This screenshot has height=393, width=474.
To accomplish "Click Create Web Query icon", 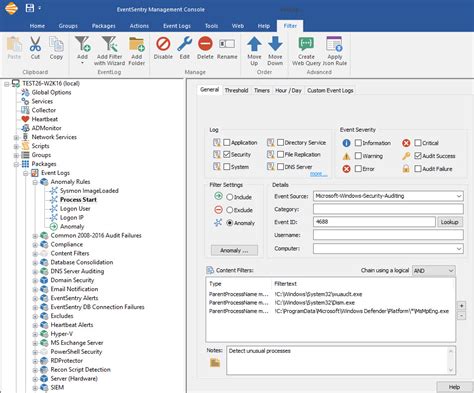I will click(306, 44).
